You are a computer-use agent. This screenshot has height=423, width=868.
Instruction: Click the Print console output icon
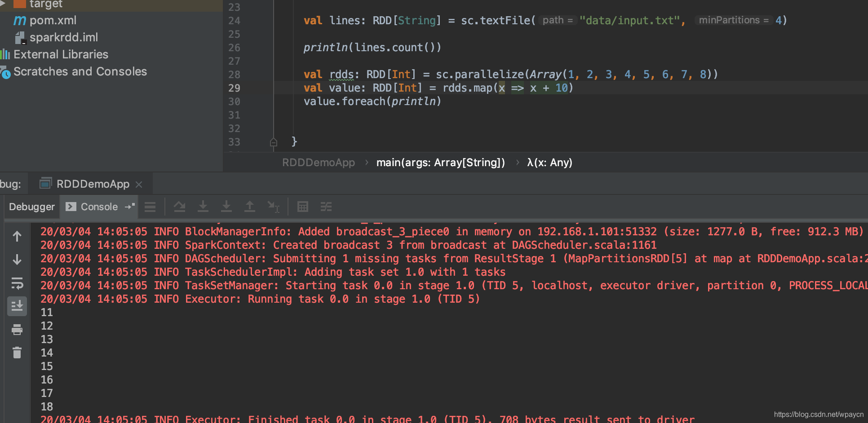pyautogui.click(x=17, y=330)
